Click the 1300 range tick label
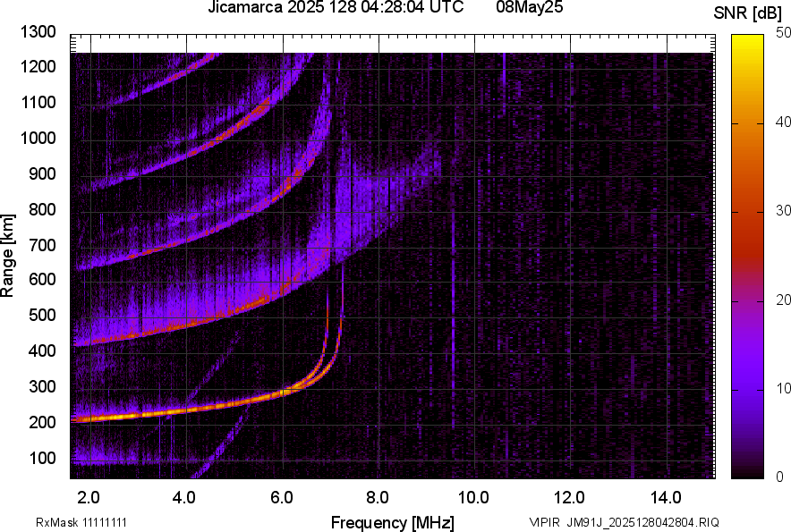 click(x=38, y=32)
